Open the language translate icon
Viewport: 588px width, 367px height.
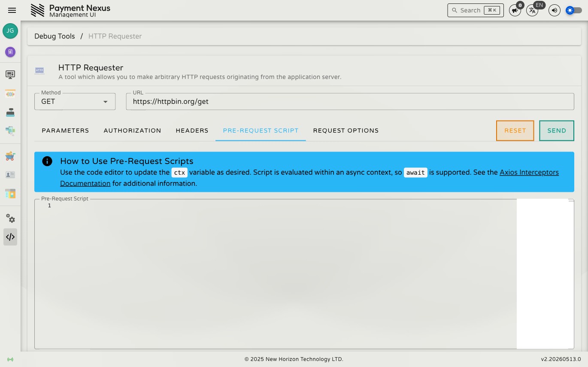(x=532, y=10)
